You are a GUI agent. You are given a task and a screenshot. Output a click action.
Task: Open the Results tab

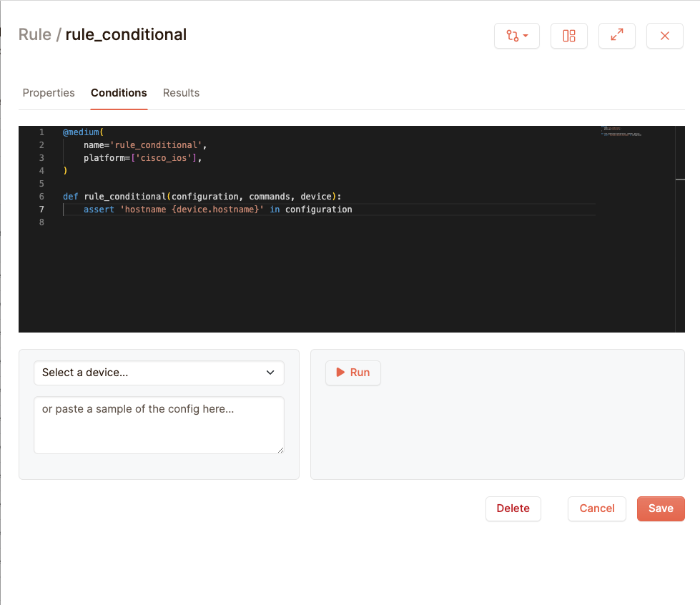pyautogui.click(x=181, y=93)
